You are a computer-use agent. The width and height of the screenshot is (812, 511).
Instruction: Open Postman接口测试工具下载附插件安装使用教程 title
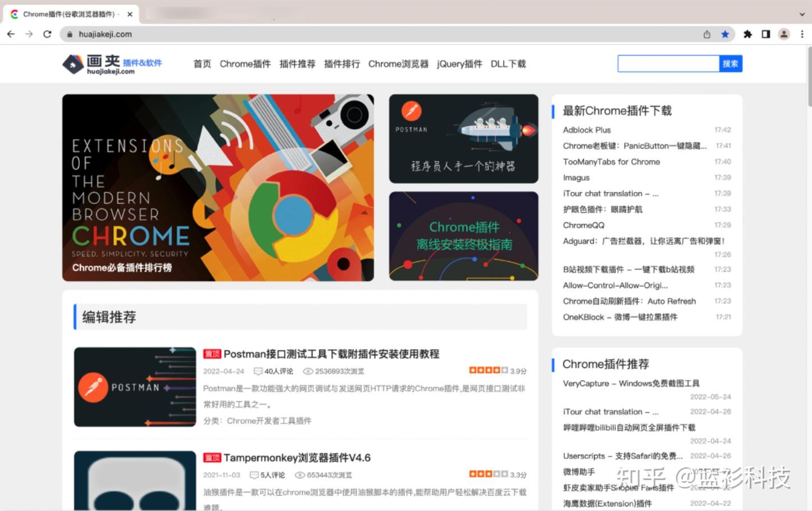click(x=331, y=354)
